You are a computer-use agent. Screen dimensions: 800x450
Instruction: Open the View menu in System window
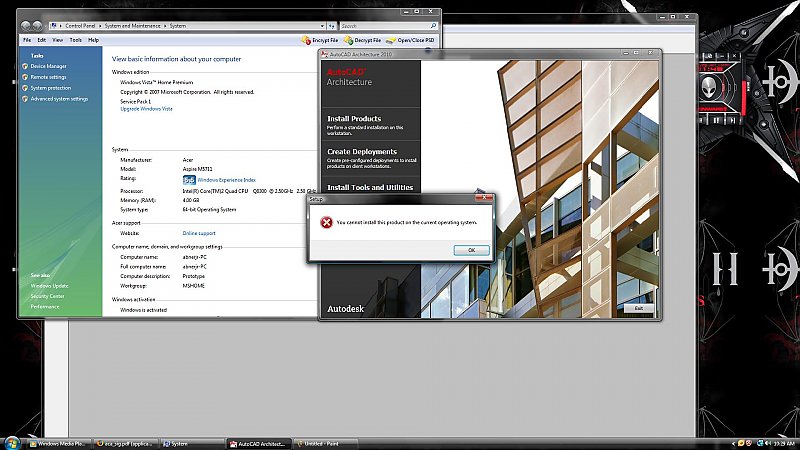(x=58, y=40)
